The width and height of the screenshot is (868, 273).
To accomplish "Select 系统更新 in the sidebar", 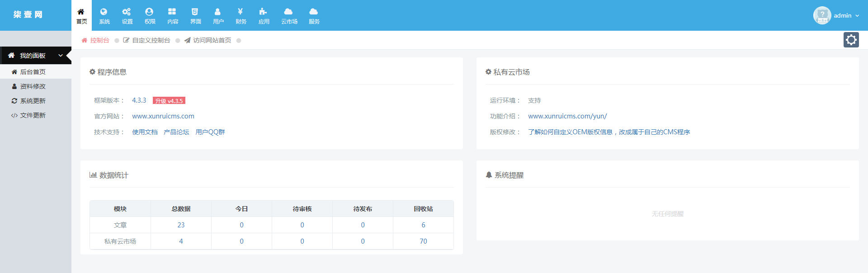I will coord(36,101).
